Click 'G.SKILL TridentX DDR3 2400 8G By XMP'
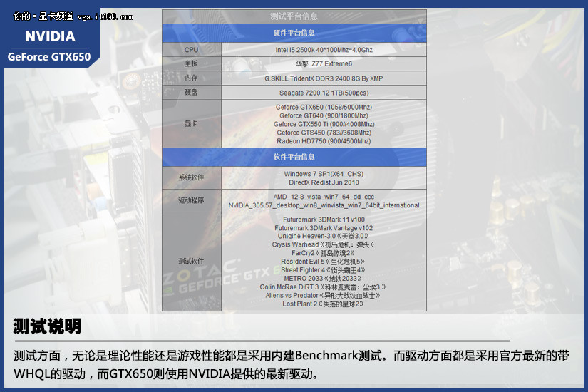 coord(324,78)
